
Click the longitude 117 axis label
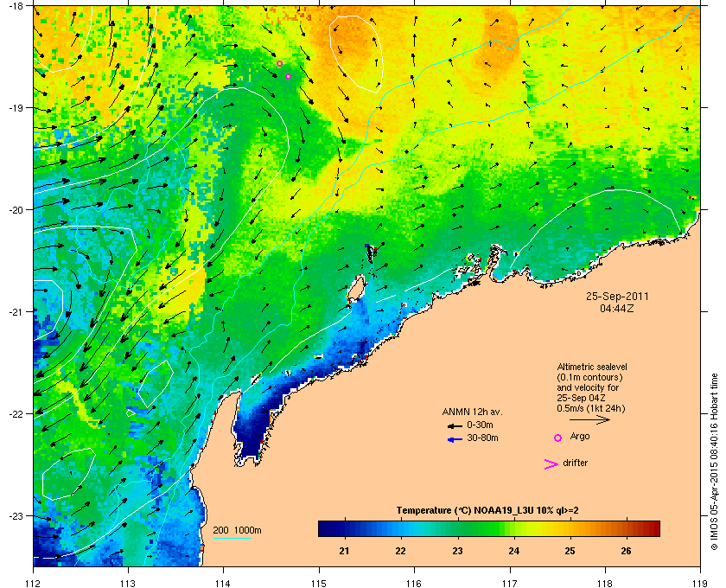510,583
